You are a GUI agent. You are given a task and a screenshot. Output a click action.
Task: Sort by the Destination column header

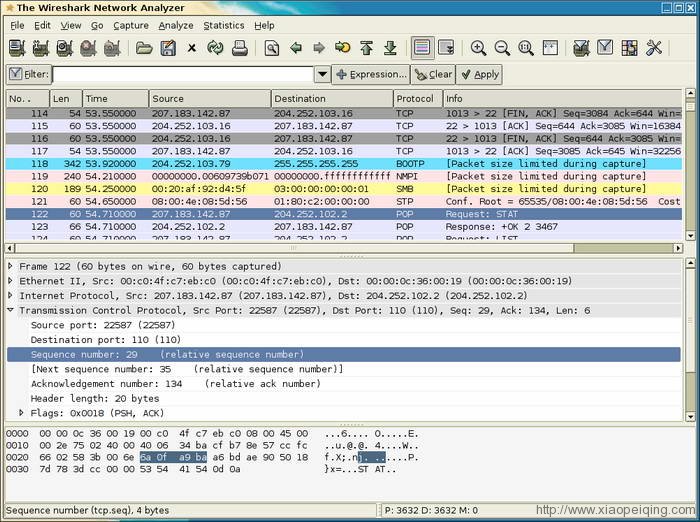tap(332, 99)
